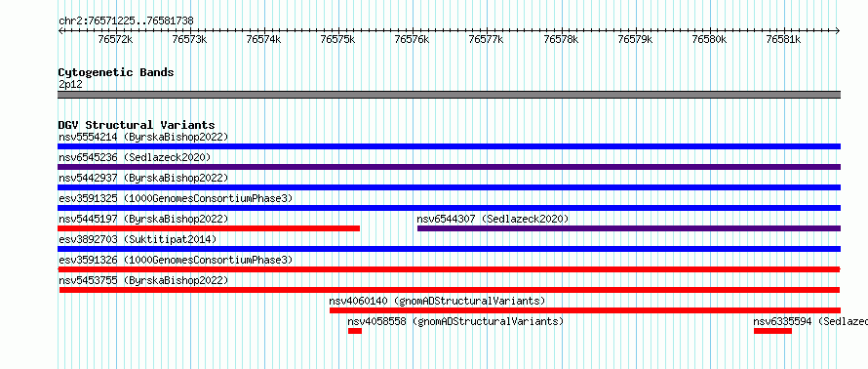This screenshot has width=868, height=369.
Task: Click the red nsv5445197 variant bar
Action: (209, 228)
